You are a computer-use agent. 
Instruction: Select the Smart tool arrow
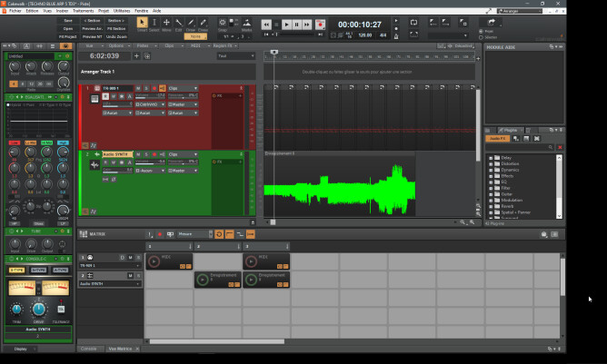[142, 23]
